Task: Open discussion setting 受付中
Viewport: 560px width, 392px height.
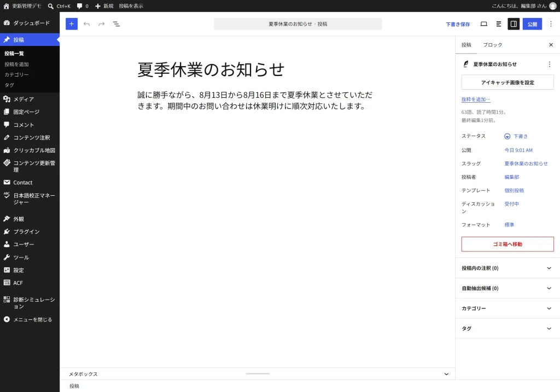Action: 511,204
